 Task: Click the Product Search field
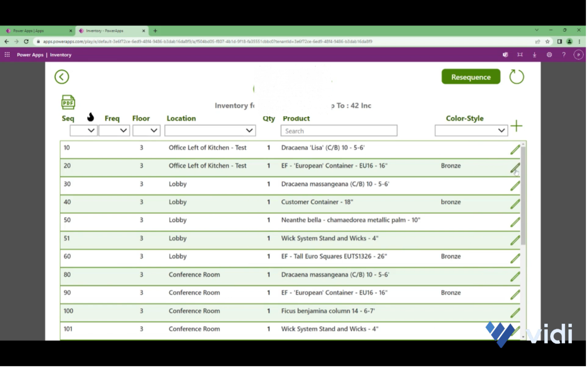[339, 131]
